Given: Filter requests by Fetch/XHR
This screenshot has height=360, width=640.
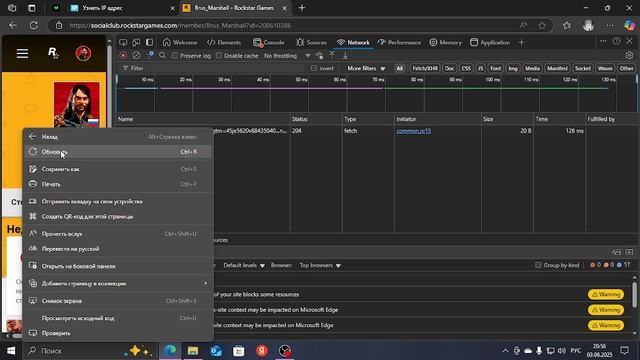Looking at the screenshot, I should [x=424, y=68].
